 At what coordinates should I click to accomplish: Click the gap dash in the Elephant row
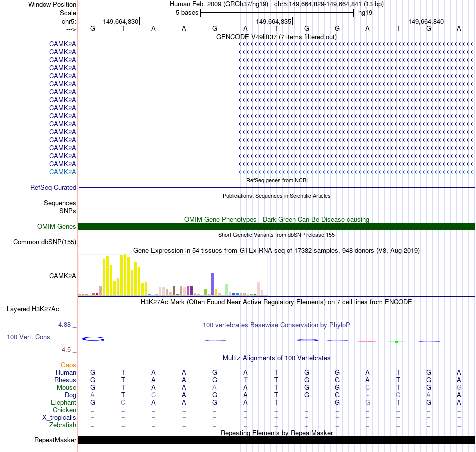307,403
